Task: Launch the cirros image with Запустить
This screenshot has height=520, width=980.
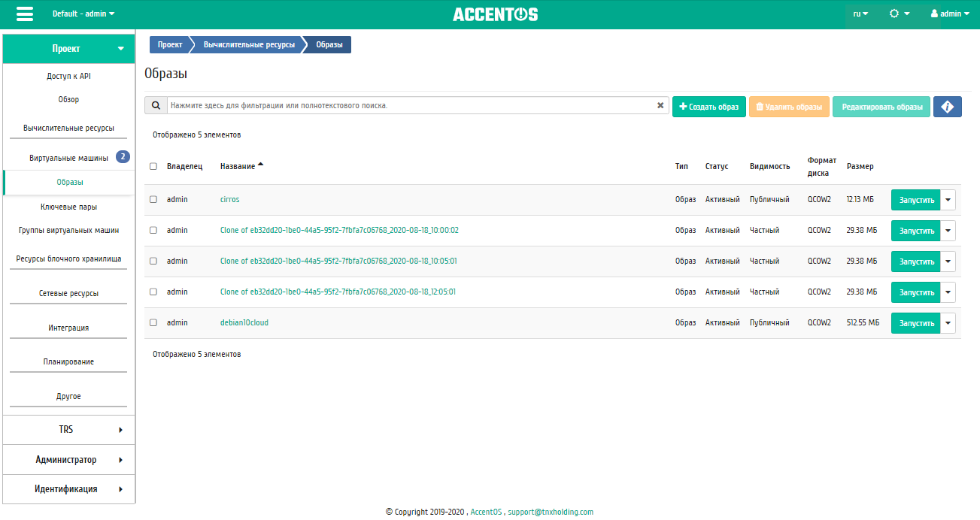Action: tap(916, 200)
